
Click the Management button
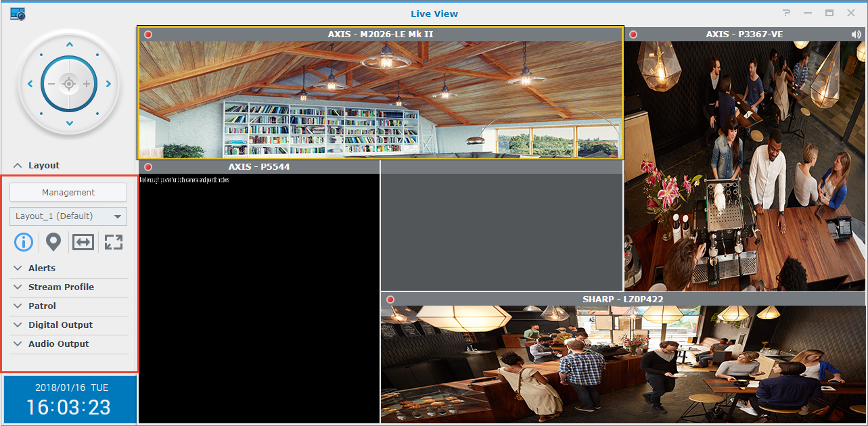(68, 192)
